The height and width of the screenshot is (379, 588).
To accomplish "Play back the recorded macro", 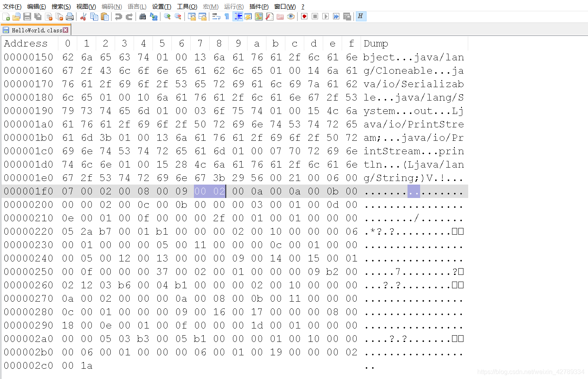I will pyautogui.click(x=326, y=17).
